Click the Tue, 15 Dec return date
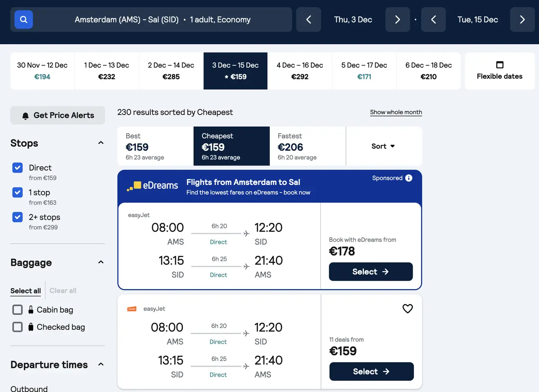 click(x=478, y=19)
